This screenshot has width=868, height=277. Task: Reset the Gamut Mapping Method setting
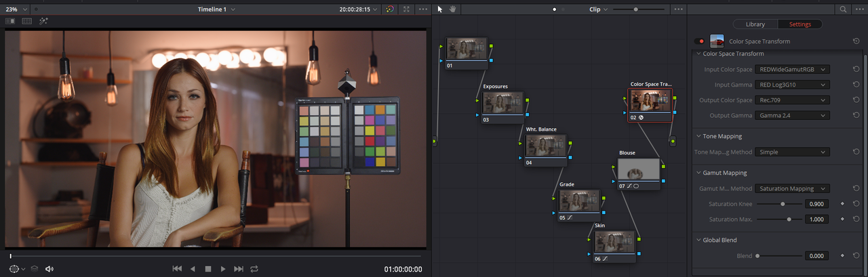pos(856,188)
